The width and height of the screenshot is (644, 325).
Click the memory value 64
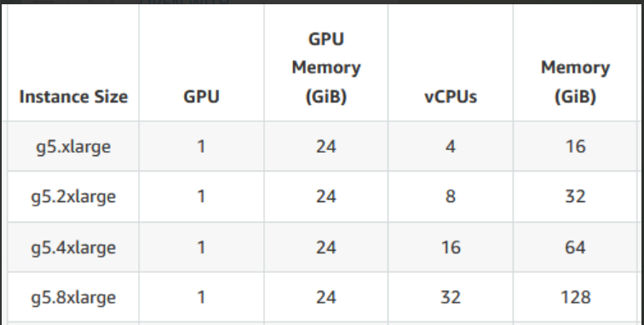click(x=575, y=247)
